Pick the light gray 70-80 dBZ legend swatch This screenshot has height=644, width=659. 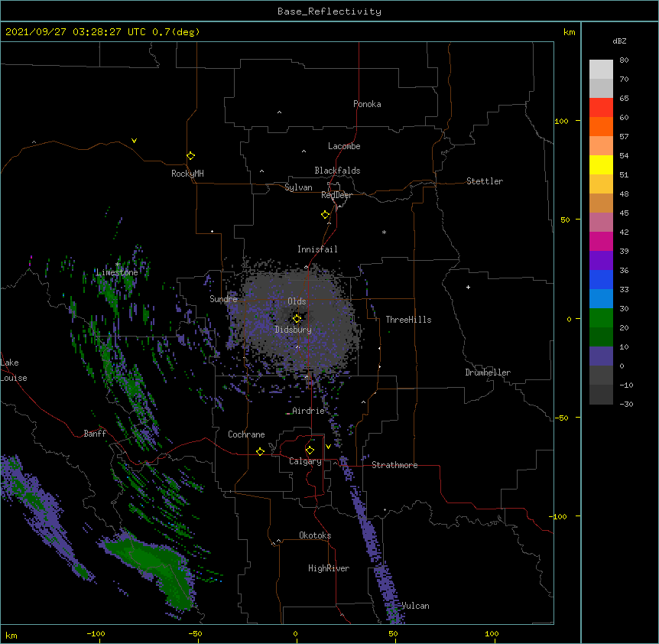[x=601, y=69]
